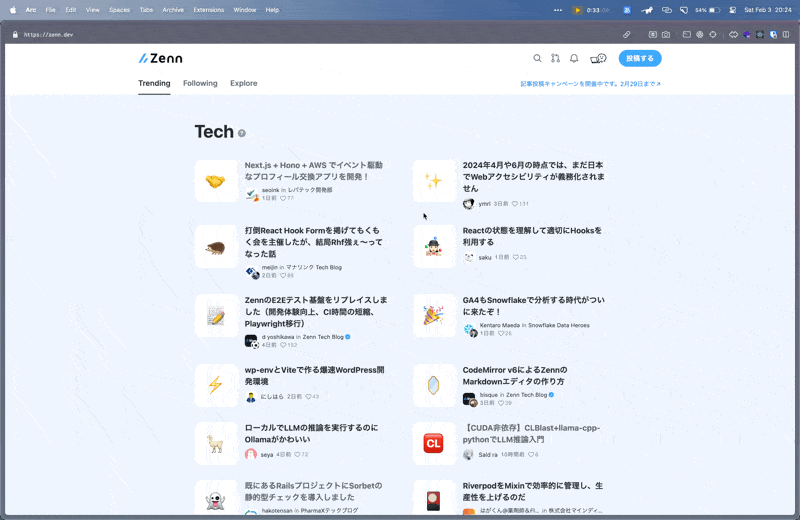Click the circular wheel icon in Arc toolbar
The image size is (800, 520).
699,35
